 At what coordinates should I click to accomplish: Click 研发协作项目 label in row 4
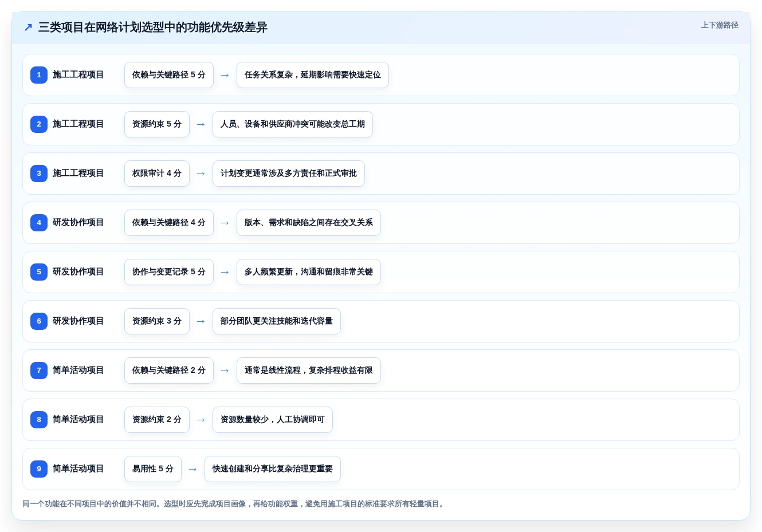click(78, 223)
